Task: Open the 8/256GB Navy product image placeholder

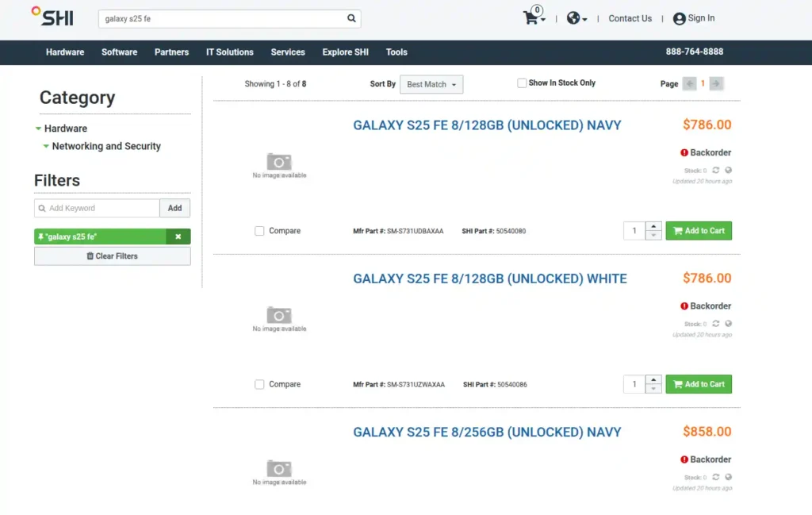Action: (279, 472)
